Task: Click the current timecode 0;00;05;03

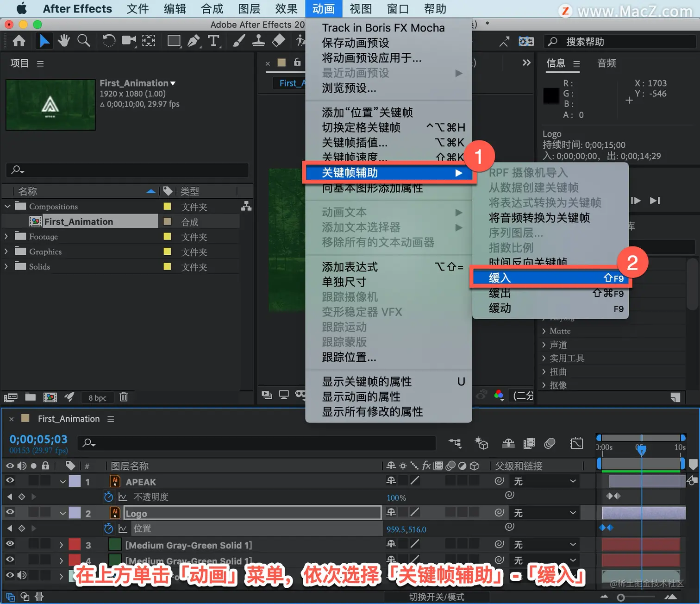Action: 38,439
